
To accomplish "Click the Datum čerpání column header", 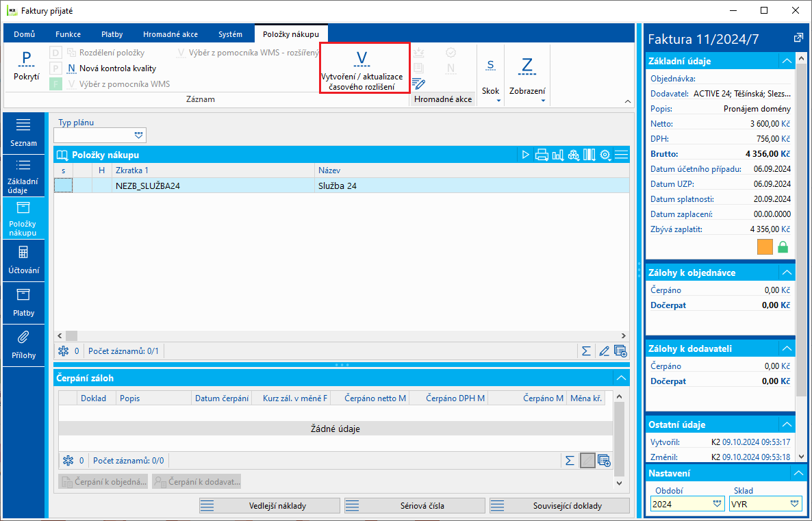I will tap(222, 398).
